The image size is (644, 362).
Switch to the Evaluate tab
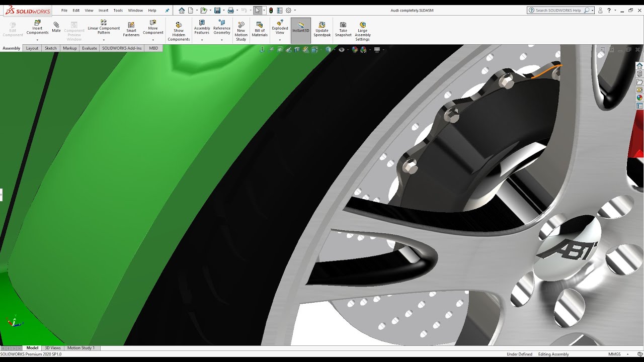click(x=90, y=48)
